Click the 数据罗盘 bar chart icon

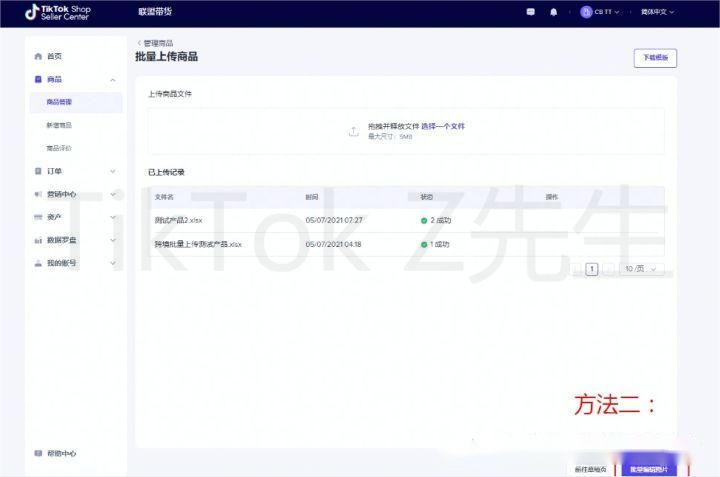(38, 240)
